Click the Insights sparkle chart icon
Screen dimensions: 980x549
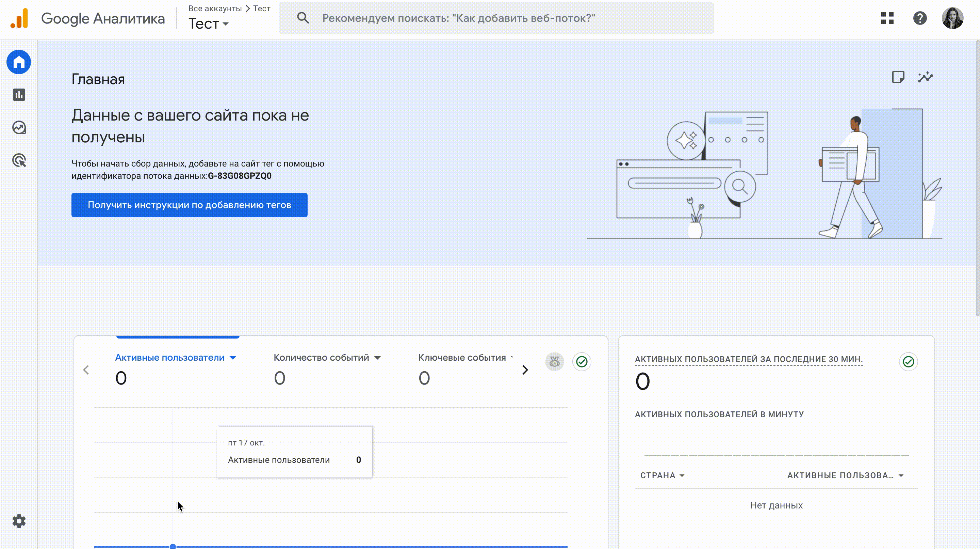pos(925,77)
